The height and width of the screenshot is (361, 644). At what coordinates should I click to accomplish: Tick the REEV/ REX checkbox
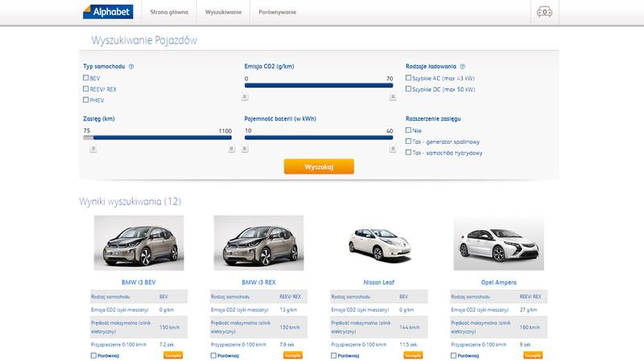tap(86, 88)
